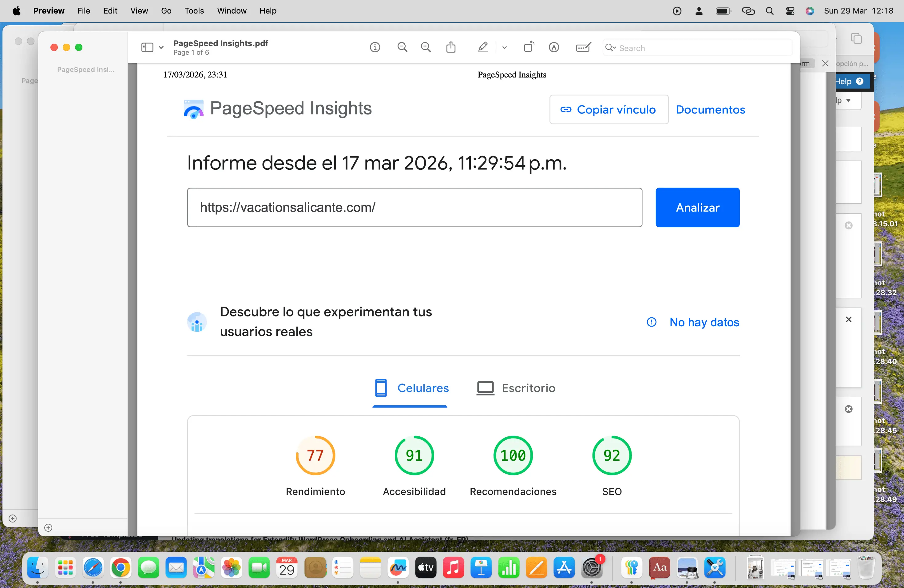
Task: Open Calendar from the Dock
Action: (287, 567)
